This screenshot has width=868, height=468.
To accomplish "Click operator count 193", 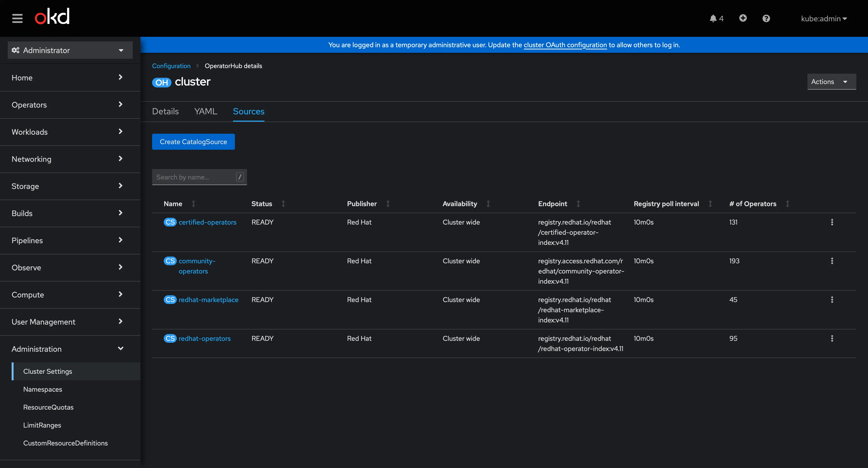I will click(x=734, y=261).
